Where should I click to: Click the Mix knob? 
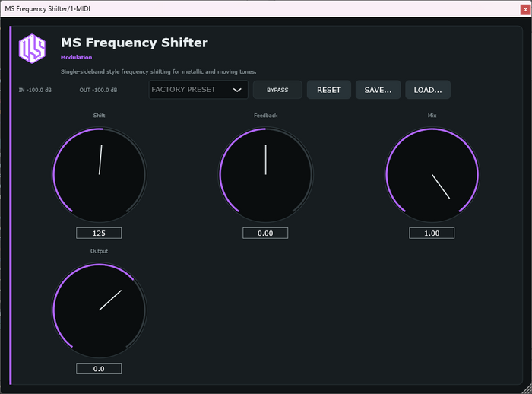click(x=432, y=175)
